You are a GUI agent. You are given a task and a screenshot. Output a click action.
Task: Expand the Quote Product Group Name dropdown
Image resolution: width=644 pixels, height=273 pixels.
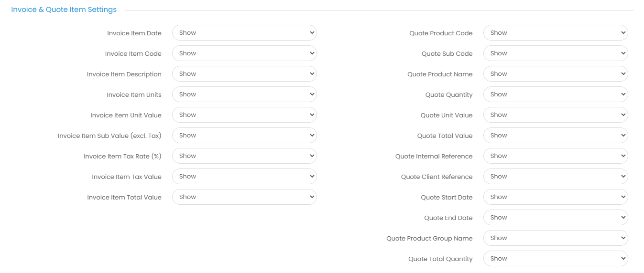[x=555, y=238]
